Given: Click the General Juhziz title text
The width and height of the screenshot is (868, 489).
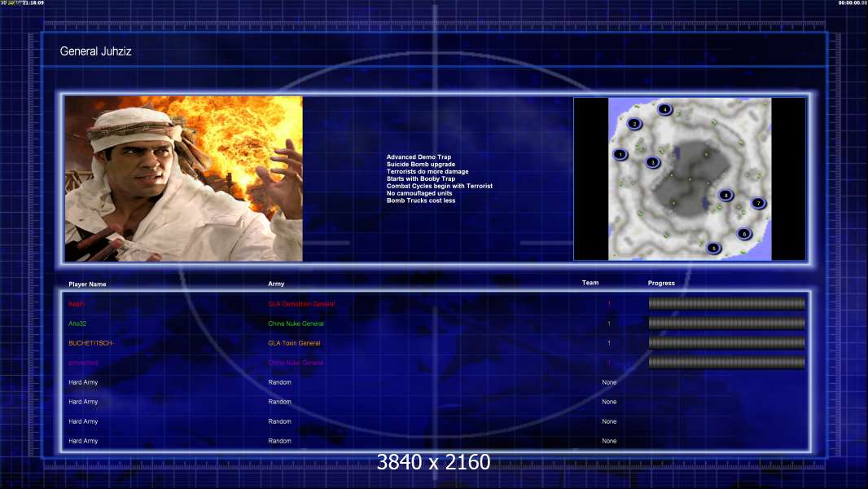Looking at the screenshot, I should pyautogui.click(x=95, y=51).
